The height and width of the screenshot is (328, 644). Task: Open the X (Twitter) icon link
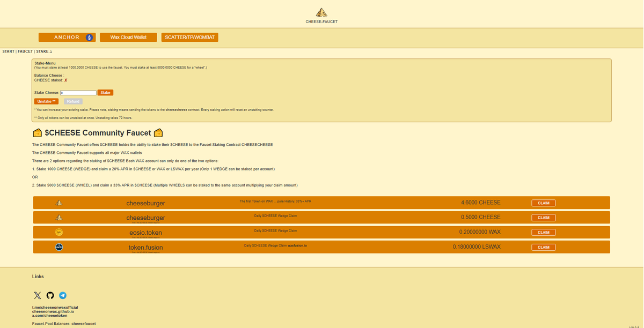click(x=37, y=295)
